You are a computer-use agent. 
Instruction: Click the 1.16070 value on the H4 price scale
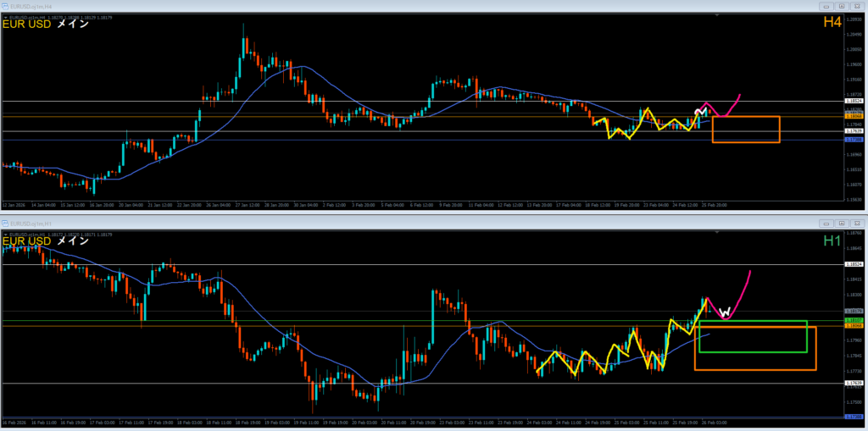pos(853,185)
